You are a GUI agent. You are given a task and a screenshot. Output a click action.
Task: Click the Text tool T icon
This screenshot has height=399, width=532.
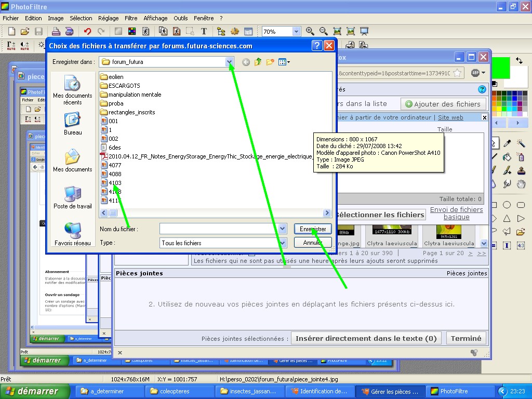coord(204,31)
